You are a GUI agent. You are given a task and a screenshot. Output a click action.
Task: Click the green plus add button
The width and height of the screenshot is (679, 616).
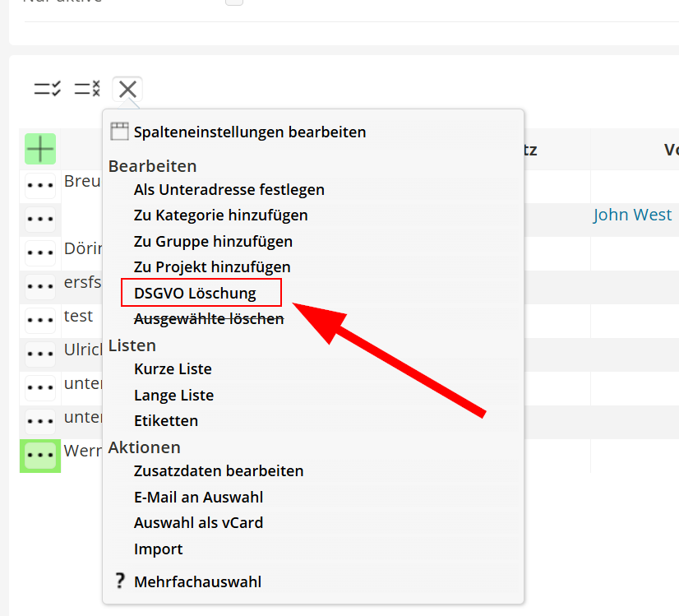coord(40,149)
